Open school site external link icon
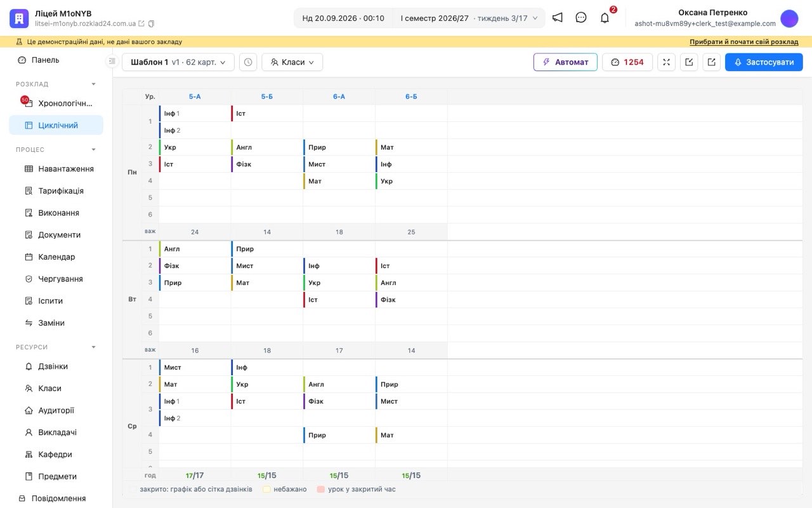812x508 pixels. [141, 23]
